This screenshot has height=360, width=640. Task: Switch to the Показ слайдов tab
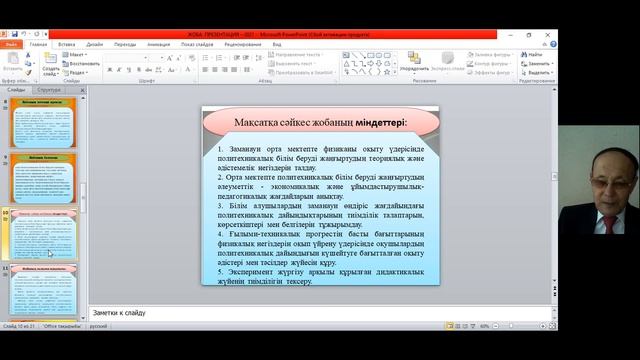coord(197,44)
